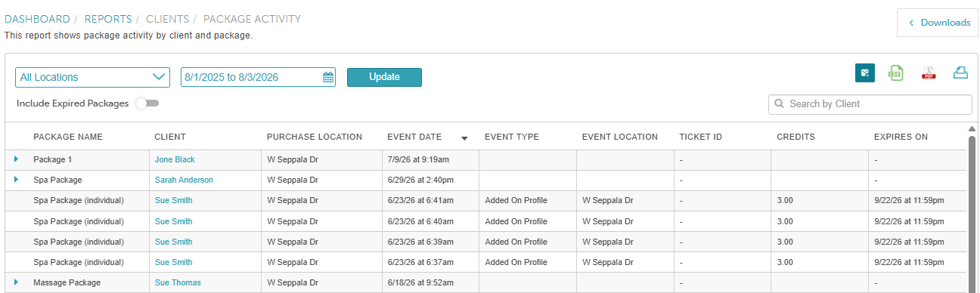Open client Sarah Anderson
The height and width of the screenshot is (293, 980).
[184, 180]
